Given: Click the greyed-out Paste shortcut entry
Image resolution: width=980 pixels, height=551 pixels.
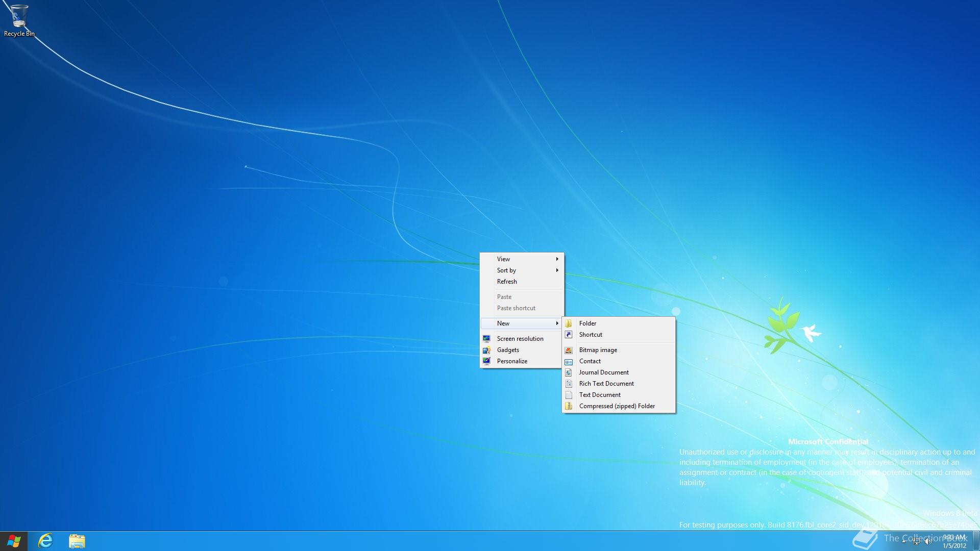Looking at the screenshot, I should tap(522, 308).
